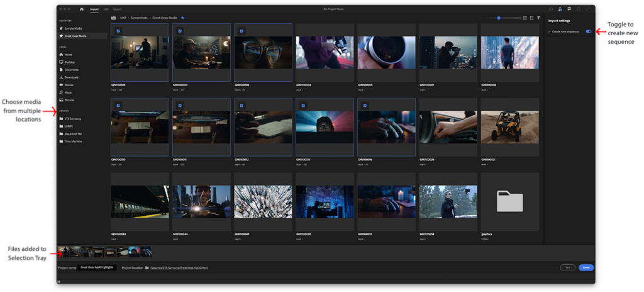Uncheck clip GH0100016 checkbox

pos(365,106)
